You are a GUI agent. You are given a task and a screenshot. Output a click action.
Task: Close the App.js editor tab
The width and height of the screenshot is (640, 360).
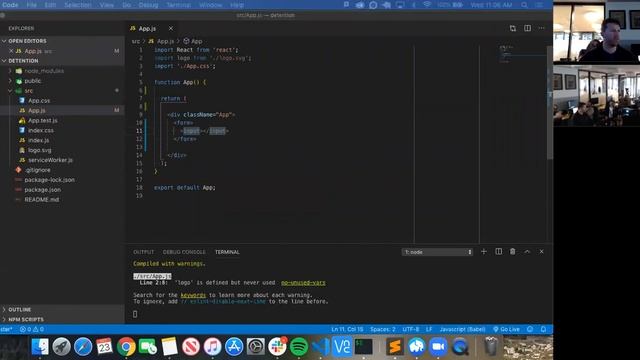171,29
